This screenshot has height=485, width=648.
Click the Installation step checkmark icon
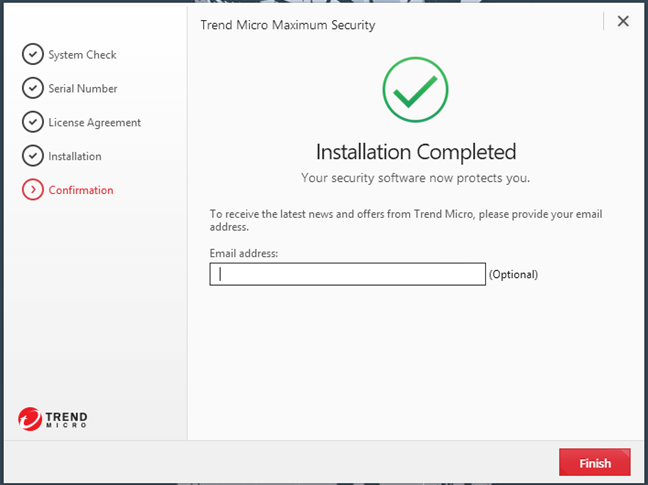(33, 156)
